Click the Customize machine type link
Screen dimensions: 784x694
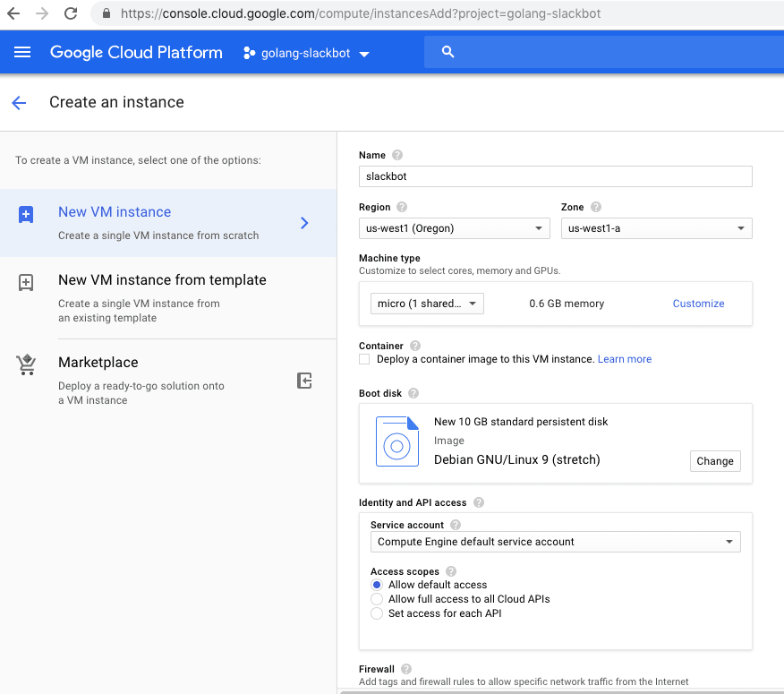(x=698, y=304)
